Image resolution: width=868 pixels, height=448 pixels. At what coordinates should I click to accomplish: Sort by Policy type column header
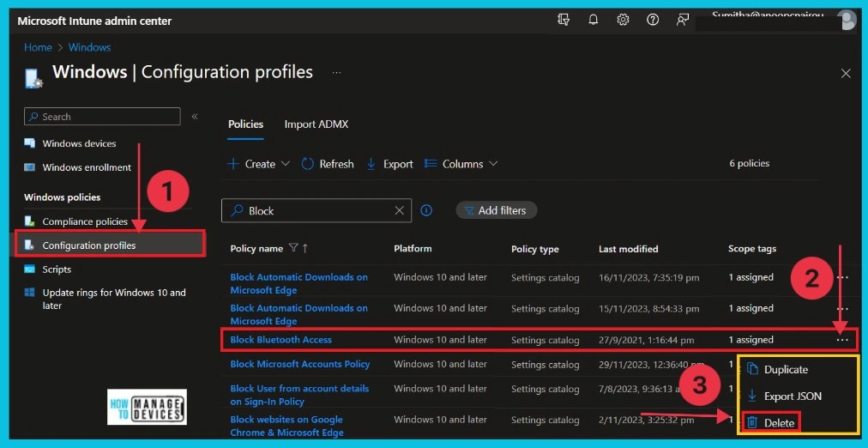(535, 249)
